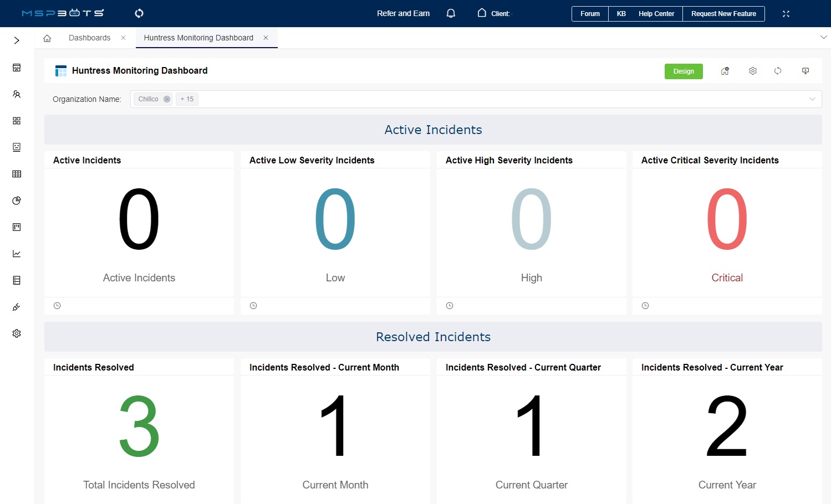Click the add to home icon near Design
Image resolution: width=831 pixels, height=504 pixels.
click(x=725, y=71)
